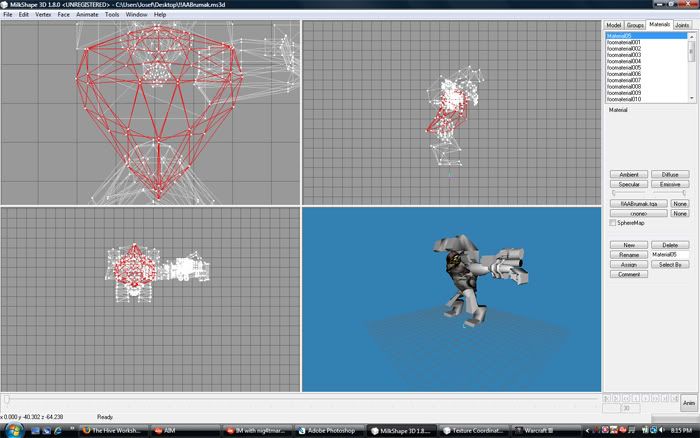
Task: Click the Assign button
Action: pyautogui.click(x=629, y=265)
